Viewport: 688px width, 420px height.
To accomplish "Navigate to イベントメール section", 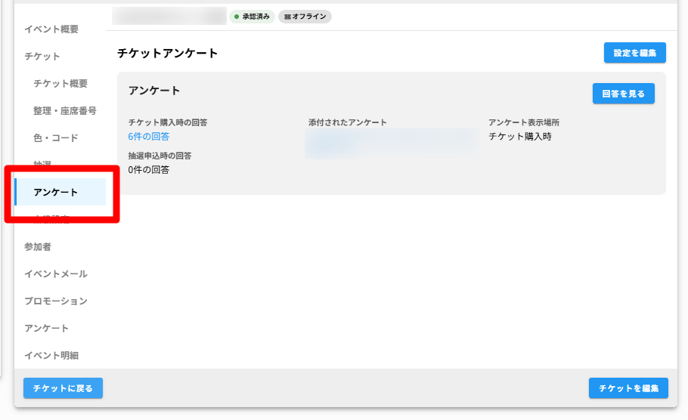I will coord(56,274).
